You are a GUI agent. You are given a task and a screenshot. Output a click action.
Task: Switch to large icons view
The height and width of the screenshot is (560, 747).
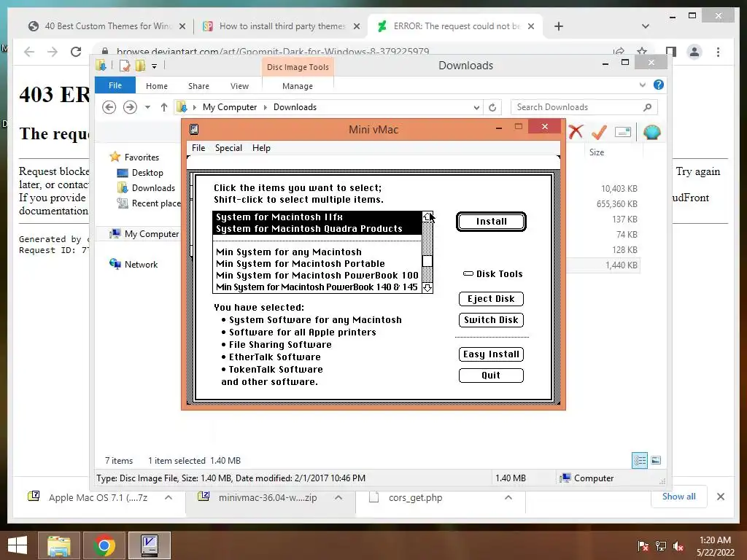point(656,460)
